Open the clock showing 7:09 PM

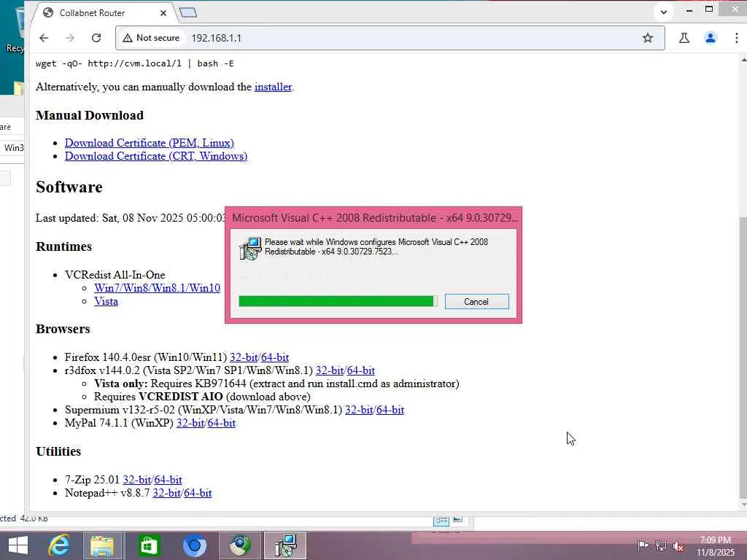[x=715, y=546]
